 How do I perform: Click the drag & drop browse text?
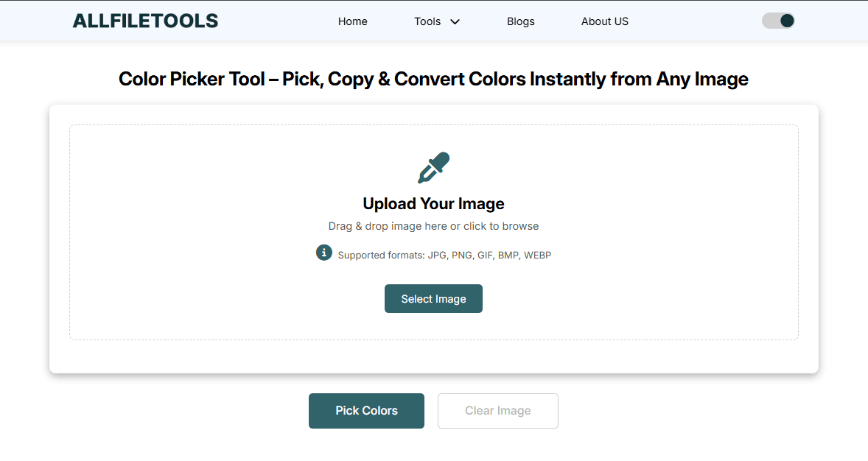coord(433,226)
